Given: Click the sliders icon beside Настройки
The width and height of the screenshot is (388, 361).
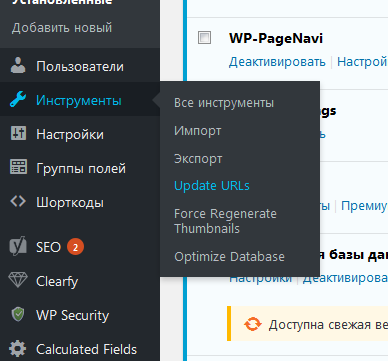Looking at the screenshot, I should [18, 133].
